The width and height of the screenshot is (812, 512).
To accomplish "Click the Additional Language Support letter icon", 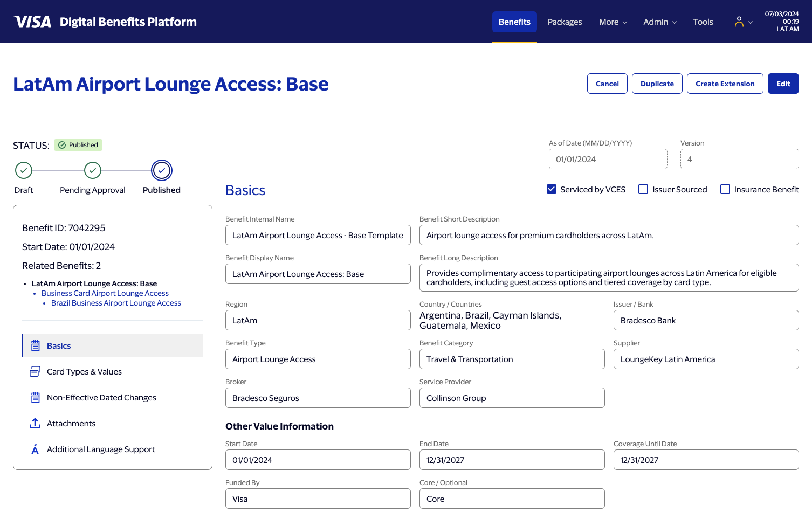I will pos(35,449).
